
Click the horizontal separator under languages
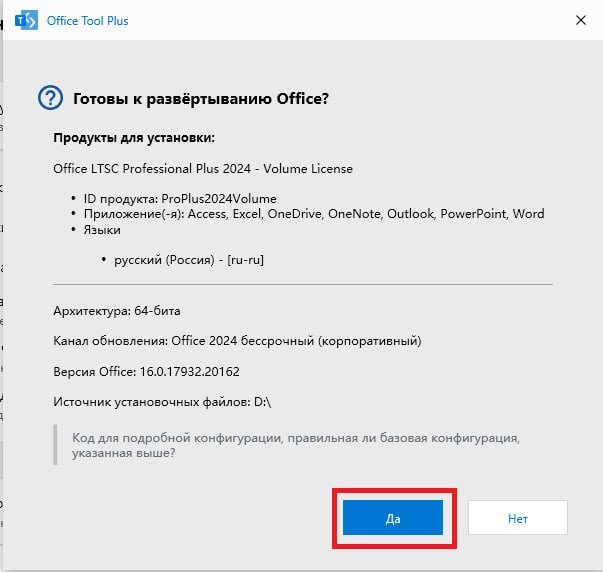click(303, 285)
